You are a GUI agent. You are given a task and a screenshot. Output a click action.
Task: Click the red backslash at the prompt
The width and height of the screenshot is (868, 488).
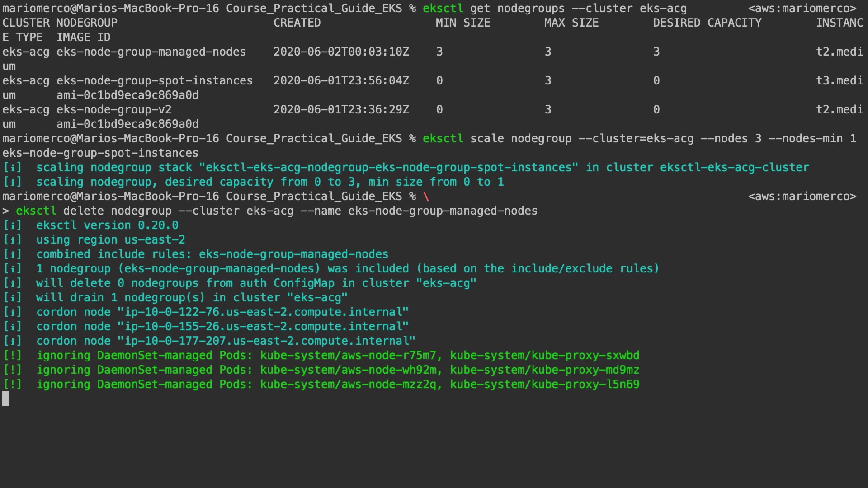point(426,196)
